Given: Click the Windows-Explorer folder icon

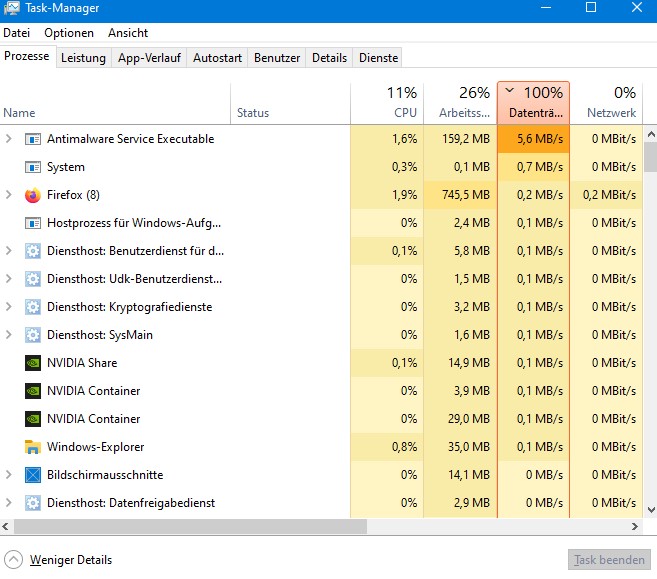Looking at the screenshot, I should pos(33,447).
